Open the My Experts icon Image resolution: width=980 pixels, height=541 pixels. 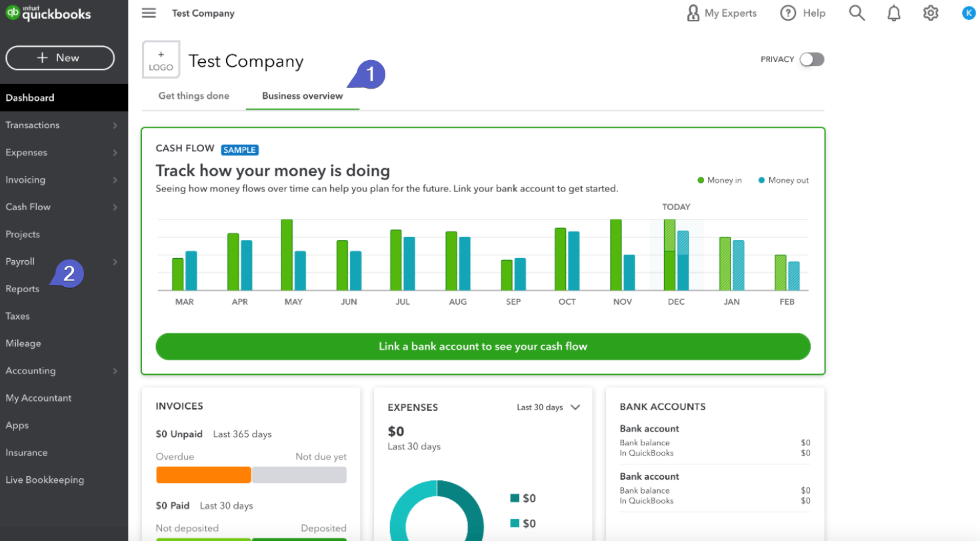693,13
